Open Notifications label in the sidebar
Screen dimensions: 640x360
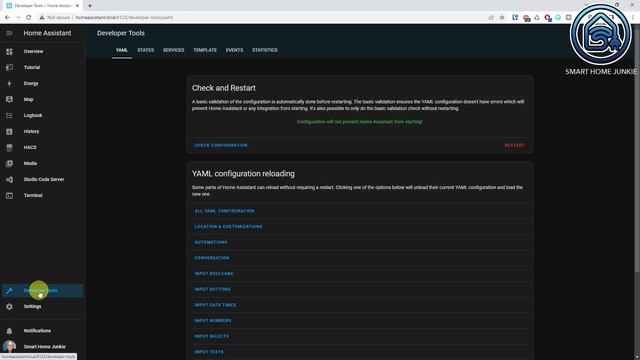coord(37,331)
